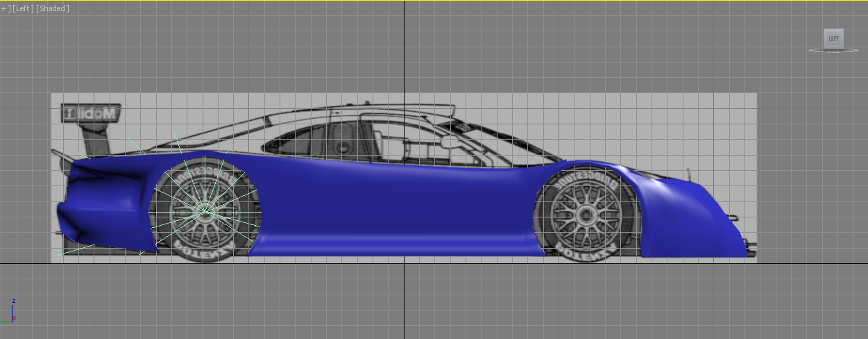Click the yellow active viewport border at top
Screen dimensions: 868x339
434,1
